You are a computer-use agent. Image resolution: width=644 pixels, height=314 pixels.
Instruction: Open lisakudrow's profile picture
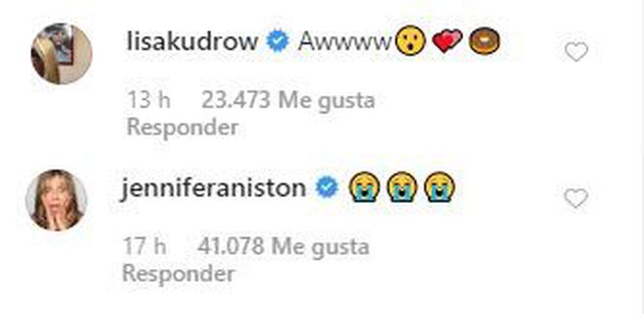(x=62, y=54)
